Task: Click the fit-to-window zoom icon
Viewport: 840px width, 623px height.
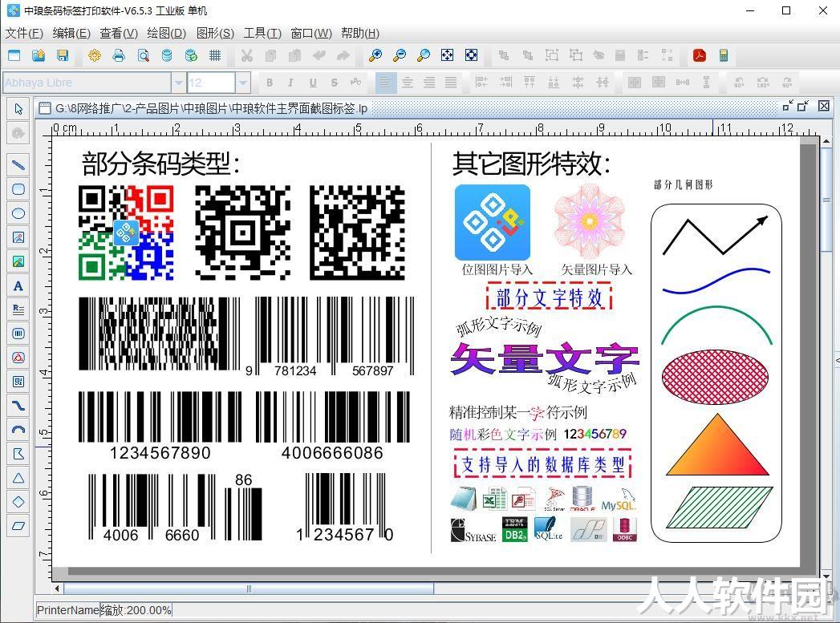Action: point(448,55)
